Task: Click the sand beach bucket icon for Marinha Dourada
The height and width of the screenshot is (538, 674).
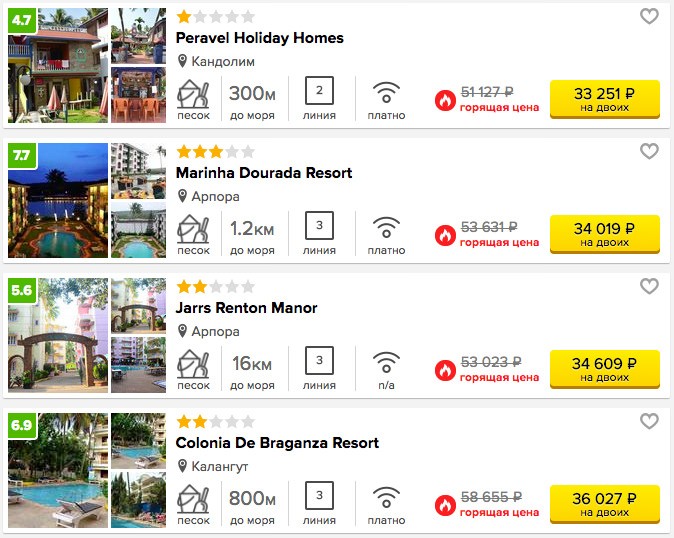Action: tap(193, 229)
